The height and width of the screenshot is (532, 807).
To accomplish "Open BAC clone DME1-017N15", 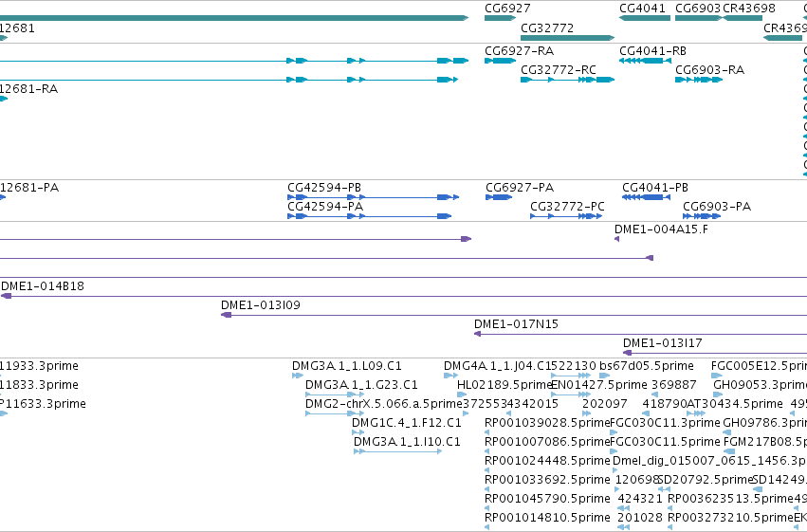I will click(640, 334).
